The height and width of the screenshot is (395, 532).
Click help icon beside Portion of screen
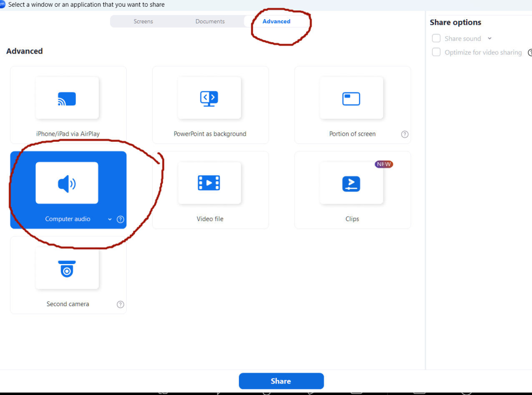tap(405, 134)
